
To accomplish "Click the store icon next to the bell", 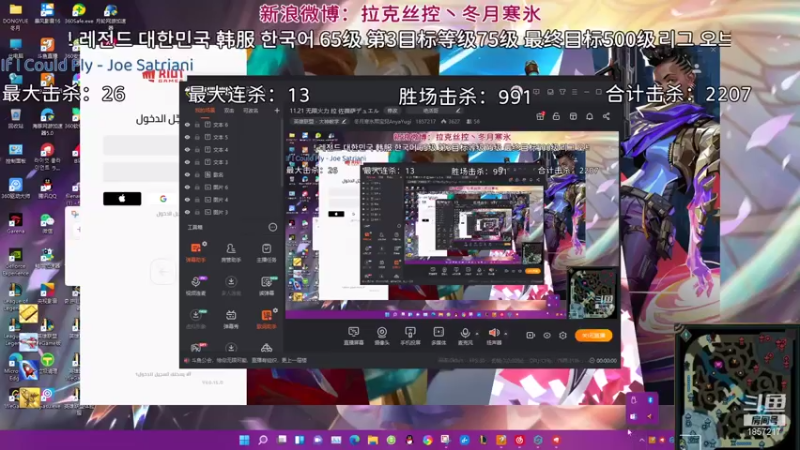I will click(573, 116).
